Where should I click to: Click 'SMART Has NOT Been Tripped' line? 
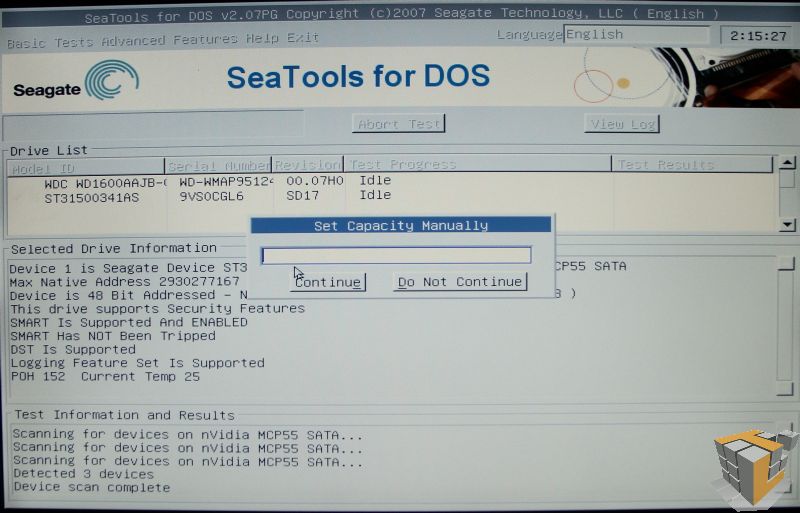pyautogui.click(x=113, y=336)
